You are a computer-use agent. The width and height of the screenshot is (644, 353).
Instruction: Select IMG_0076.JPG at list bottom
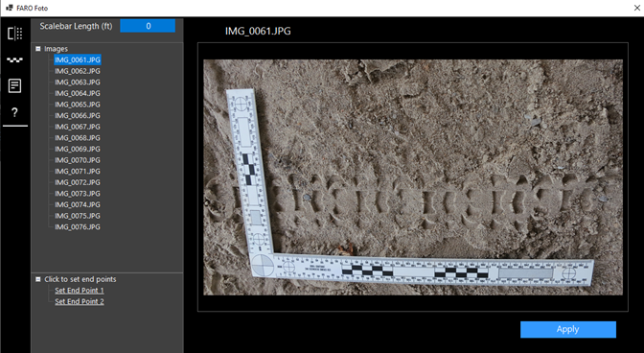click(x=78, y=226)
